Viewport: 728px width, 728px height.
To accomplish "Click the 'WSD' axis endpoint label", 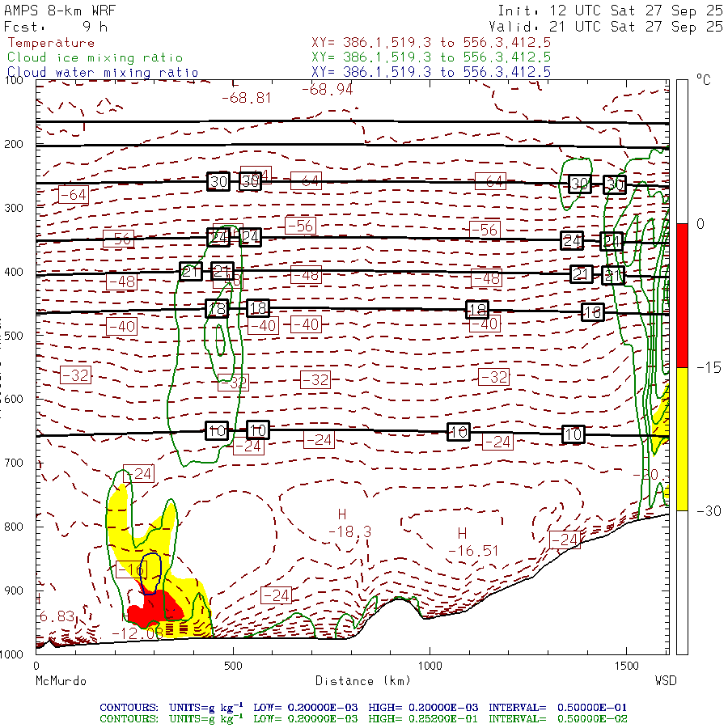I will pyautogui.click(x=666, y=681).
